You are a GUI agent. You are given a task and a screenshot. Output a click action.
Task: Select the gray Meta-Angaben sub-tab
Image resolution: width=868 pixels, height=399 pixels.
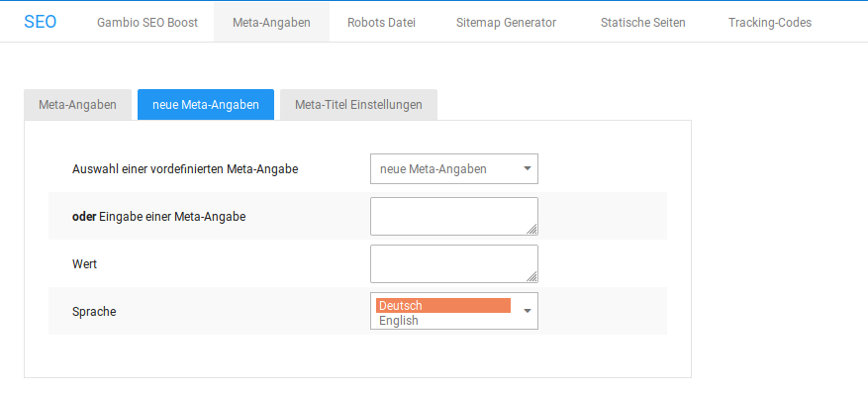click(x=77, y=105)
